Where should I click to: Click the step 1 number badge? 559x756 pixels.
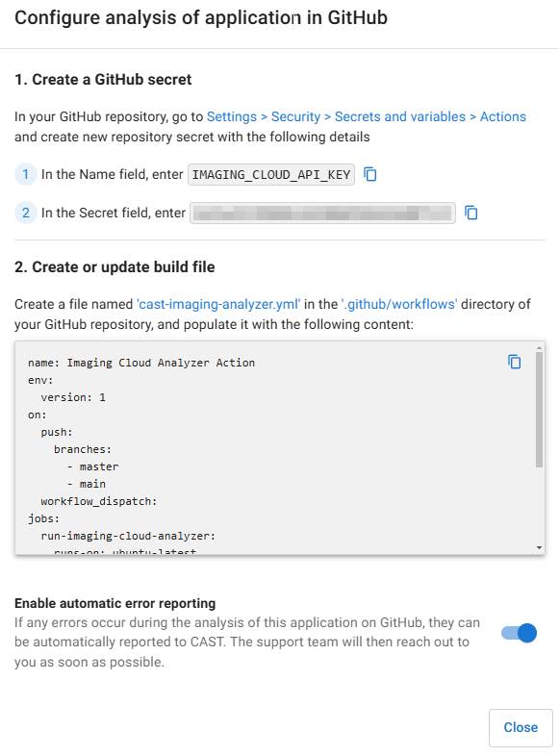tap(26, 174)
